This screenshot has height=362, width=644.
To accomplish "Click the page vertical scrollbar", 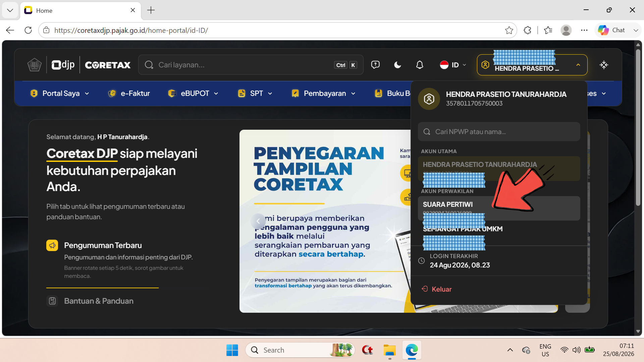I will [638, 127].
